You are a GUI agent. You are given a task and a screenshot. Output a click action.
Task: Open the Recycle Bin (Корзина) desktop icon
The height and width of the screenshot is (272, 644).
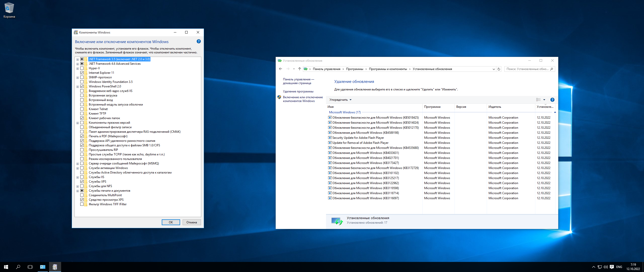click(x=9, y=10)
